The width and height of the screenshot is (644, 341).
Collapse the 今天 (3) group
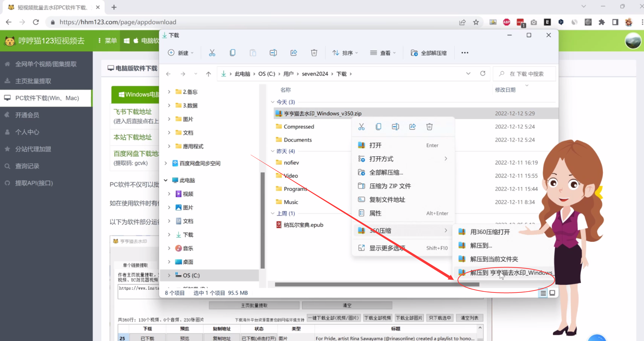click(x=272, y=102)
